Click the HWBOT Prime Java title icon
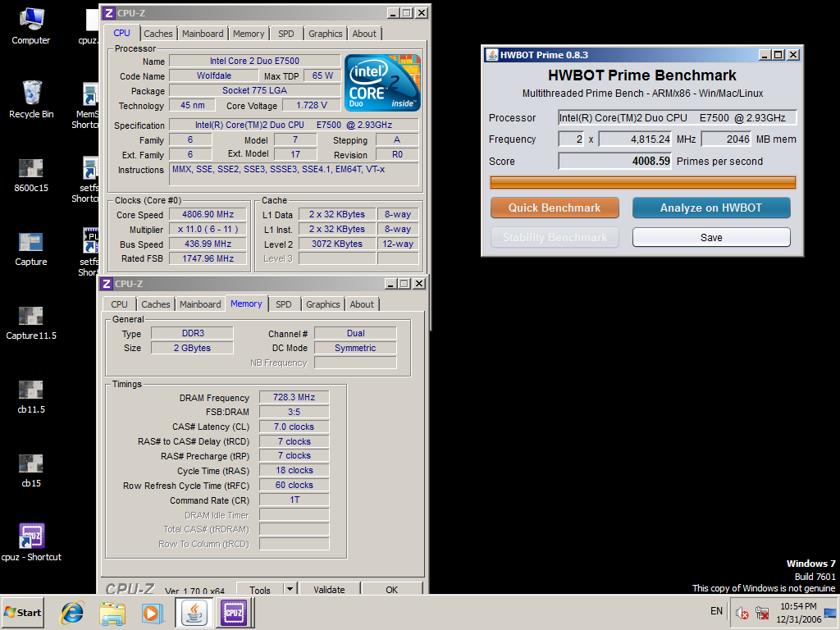The height and width of the screenshot is (630, 840). pos(492,55)
